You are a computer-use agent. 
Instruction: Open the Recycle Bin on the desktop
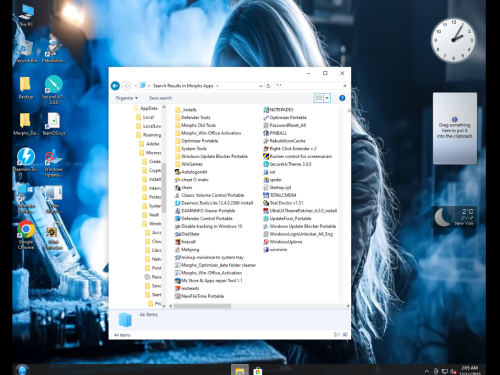[x=26, y=52]
